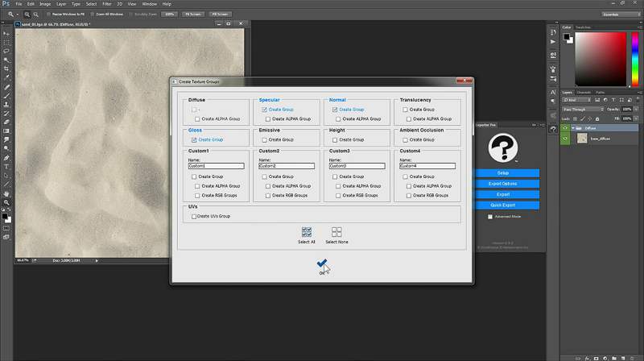Uncheck Specular Create Group checkbox
The height and width of the screenshot is (361, 644).
point(264,110)
